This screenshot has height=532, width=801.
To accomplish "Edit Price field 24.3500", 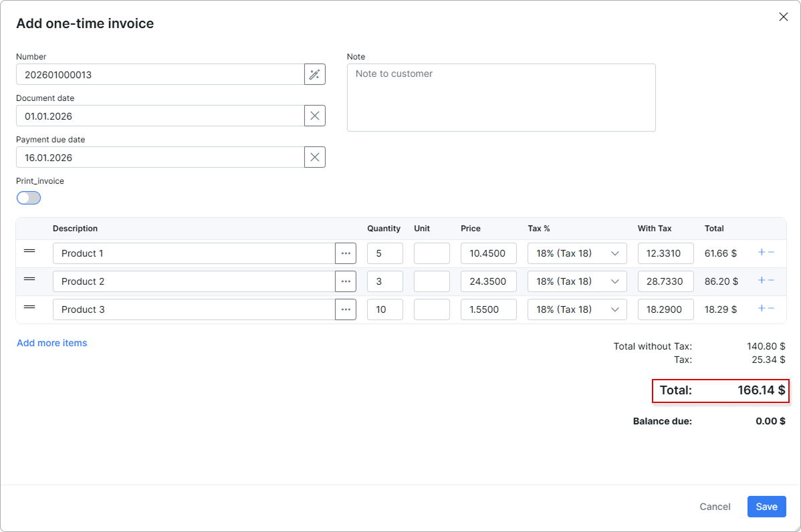I will click(488, 281).
